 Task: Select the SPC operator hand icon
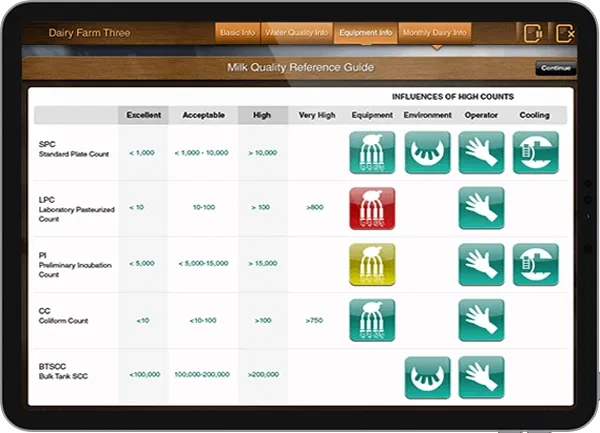481,153
